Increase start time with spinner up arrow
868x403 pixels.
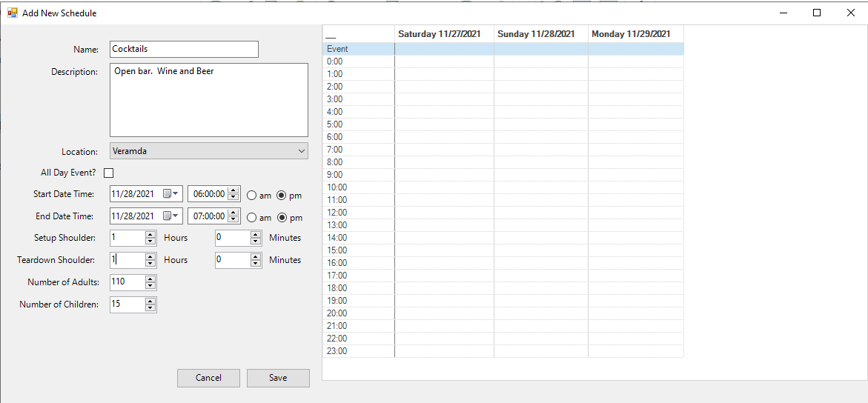[233, 191]
